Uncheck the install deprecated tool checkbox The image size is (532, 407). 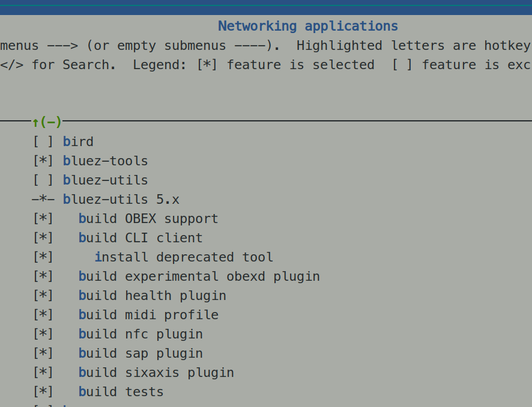(43, 257)
